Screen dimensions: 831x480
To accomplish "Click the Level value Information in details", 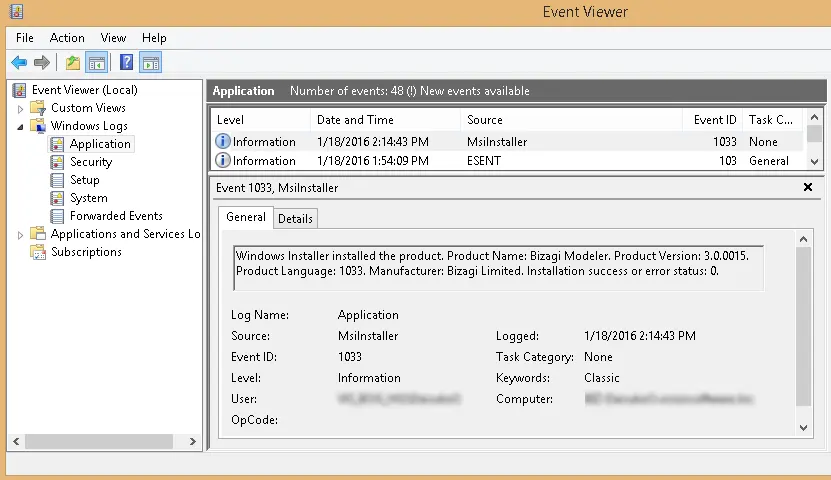I will [x=369, y=378].
